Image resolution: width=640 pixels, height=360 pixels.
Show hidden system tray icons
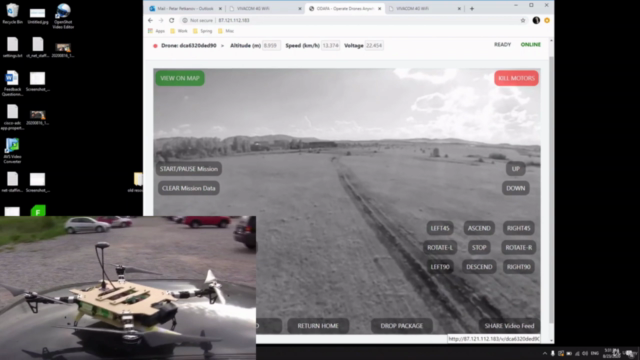[544, 353]
